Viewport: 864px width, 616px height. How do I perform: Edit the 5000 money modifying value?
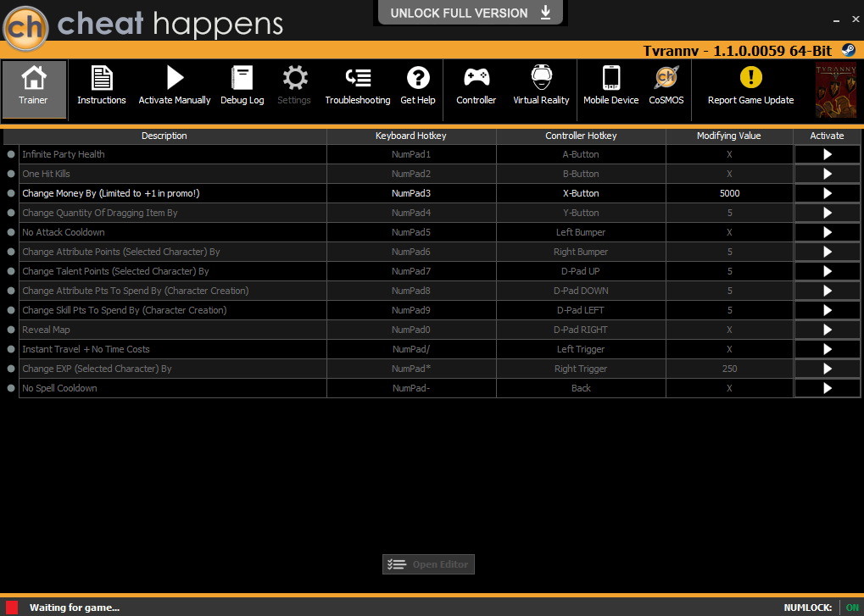tap(729, 193)
